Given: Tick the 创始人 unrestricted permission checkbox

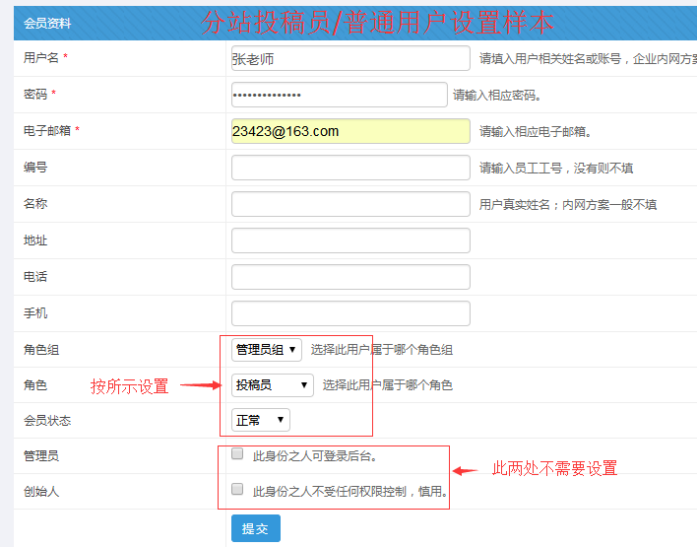Looking at the screenshot, I should (237, 490).
